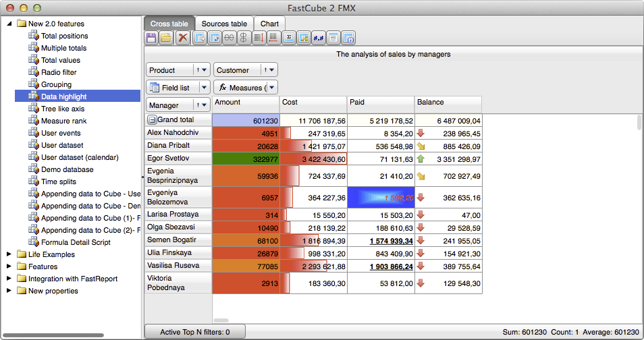Select Radio filter in the tree

59,72
